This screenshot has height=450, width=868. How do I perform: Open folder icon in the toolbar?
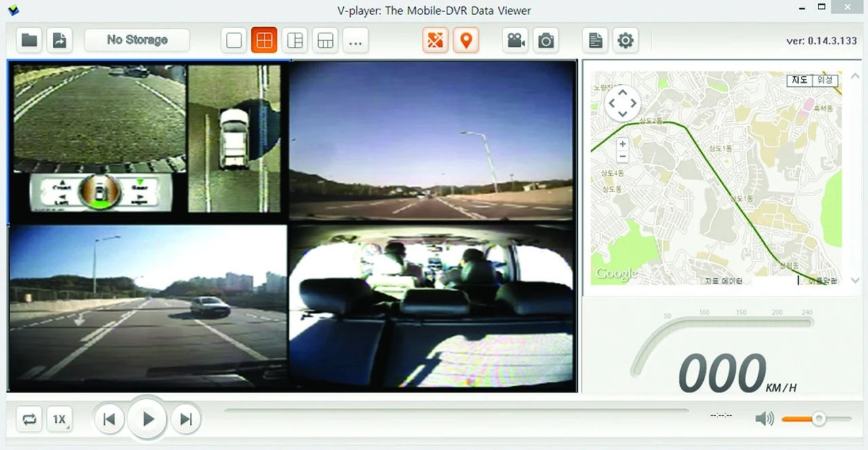coord(29,40)
